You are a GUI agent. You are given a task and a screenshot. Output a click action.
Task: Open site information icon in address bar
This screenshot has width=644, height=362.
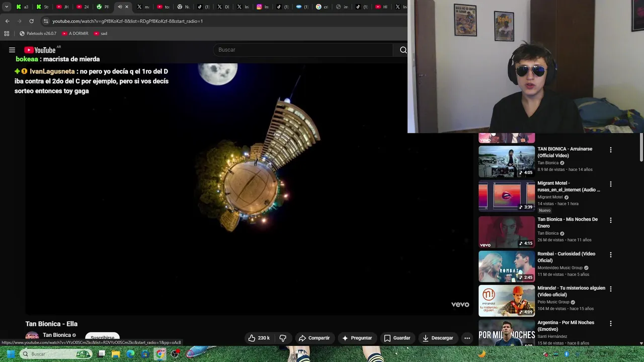tap(46, 21)
